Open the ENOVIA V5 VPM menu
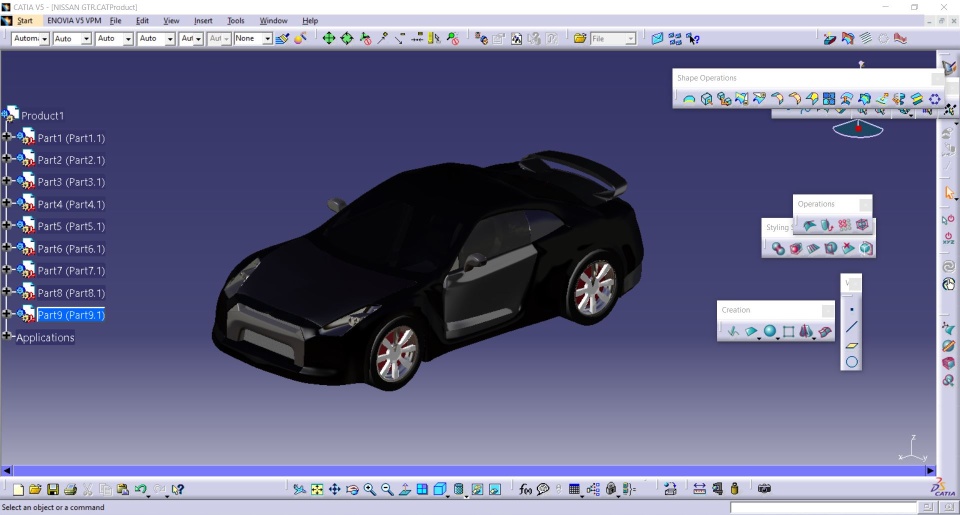Image resolution: width=960 pixels, height=515 pixels. (x=74, y=21)
